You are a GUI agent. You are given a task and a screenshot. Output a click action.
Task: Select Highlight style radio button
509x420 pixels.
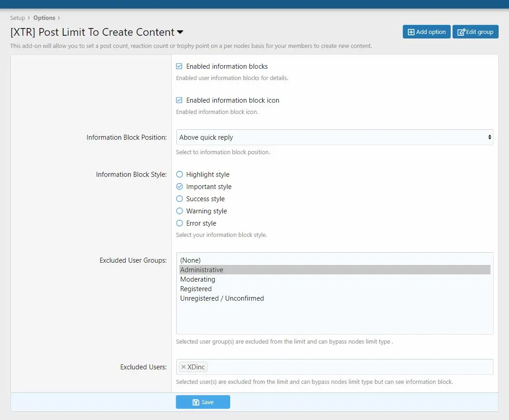(179, 175)
